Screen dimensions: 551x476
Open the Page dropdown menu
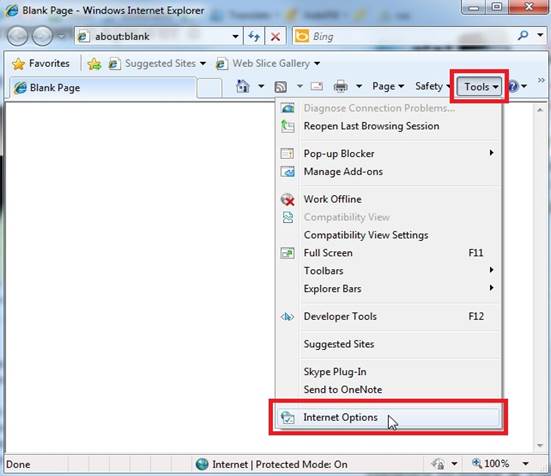click(388, 86)
